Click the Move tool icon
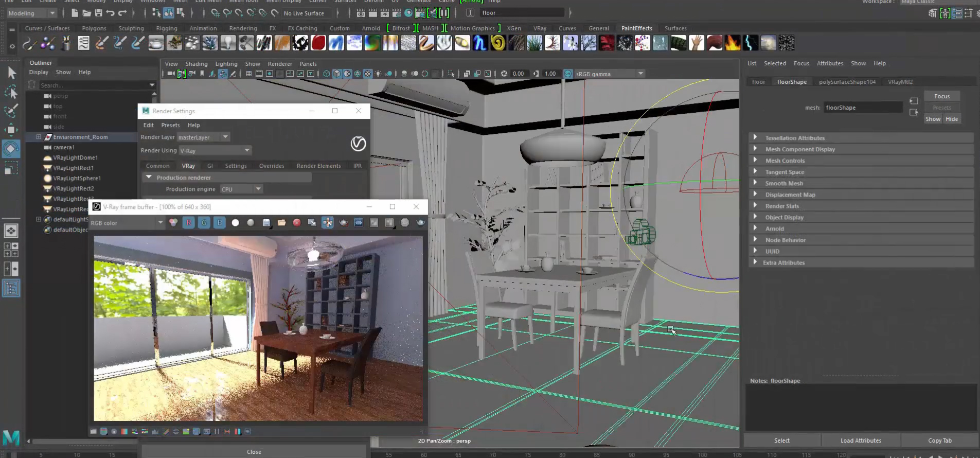 tap(11, 129)
